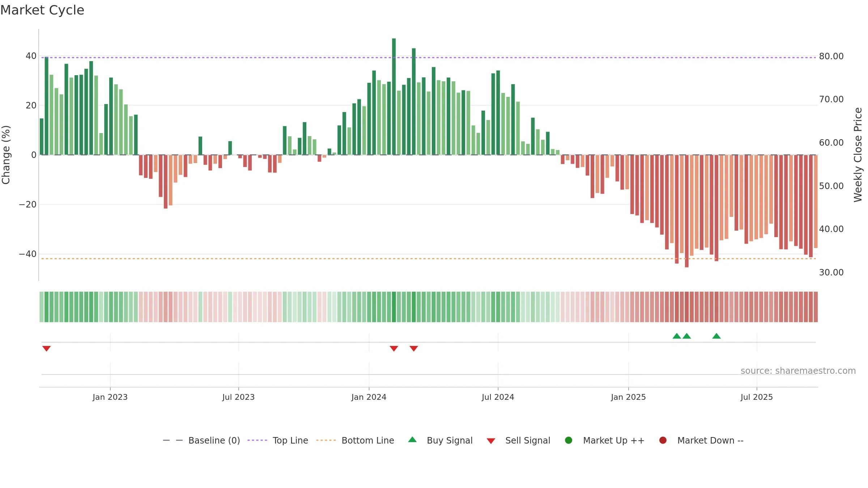This screenshot has width=868, height=488.
Task: Click the green Buy Signal triangle in legend
Action: 412,440
